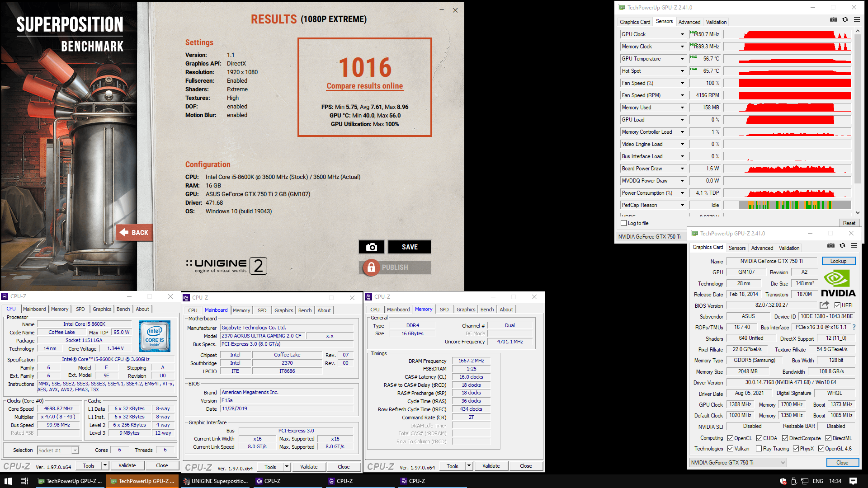Click Validate button in CPU-Z CPU window

[x=127, y=465]
